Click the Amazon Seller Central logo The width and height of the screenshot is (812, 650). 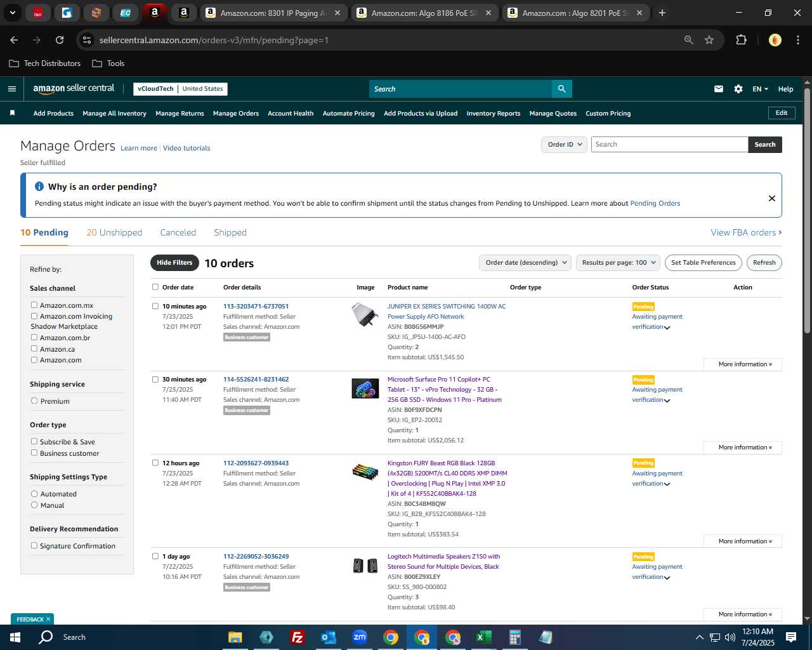point(74,89)
